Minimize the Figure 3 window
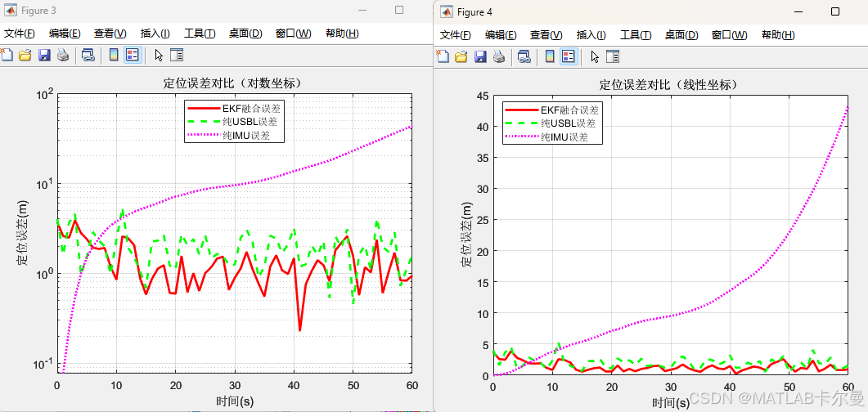The image size is (868, 412). pyautogui.click(x=362, y=11)
